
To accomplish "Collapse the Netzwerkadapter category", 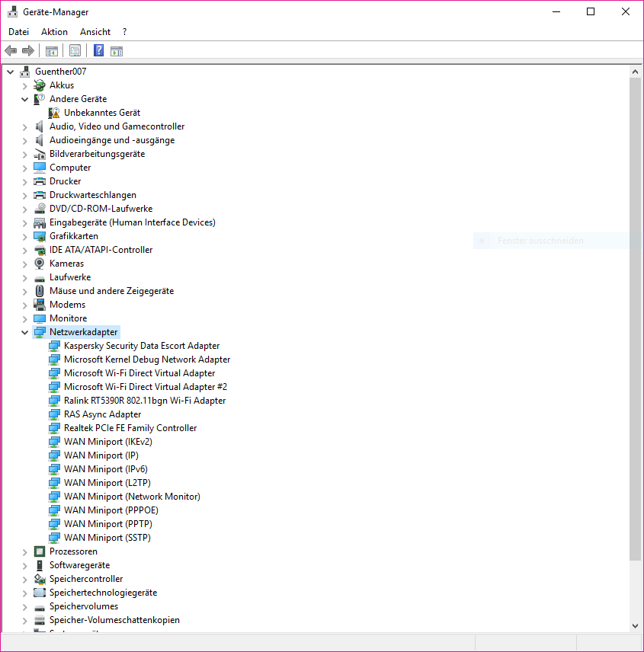I will click(x=25, y=333).
